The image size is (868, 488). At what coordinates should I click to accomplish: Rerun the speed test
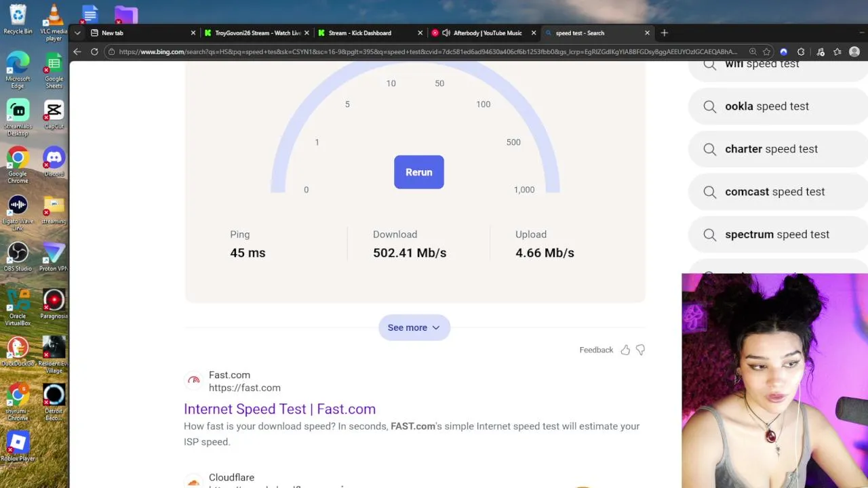pos(418,172)
